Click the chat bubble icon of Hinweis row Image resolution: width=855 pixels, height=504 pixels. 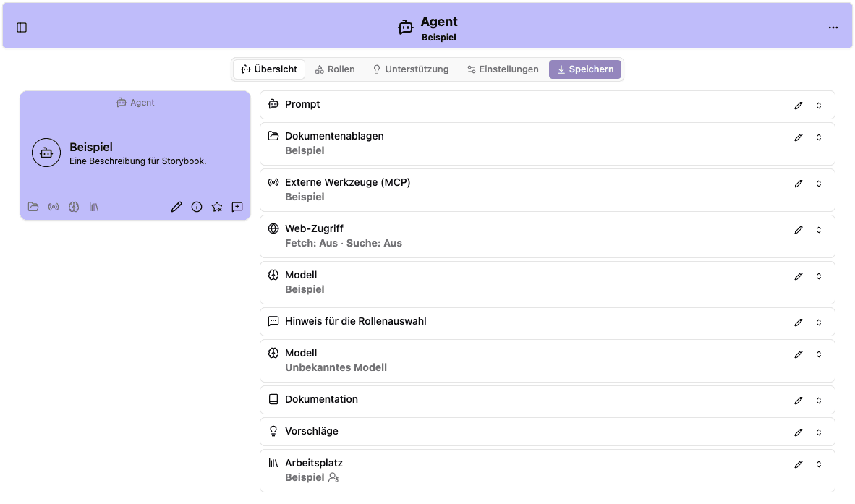pyautogui.click(x=273, y=322)
